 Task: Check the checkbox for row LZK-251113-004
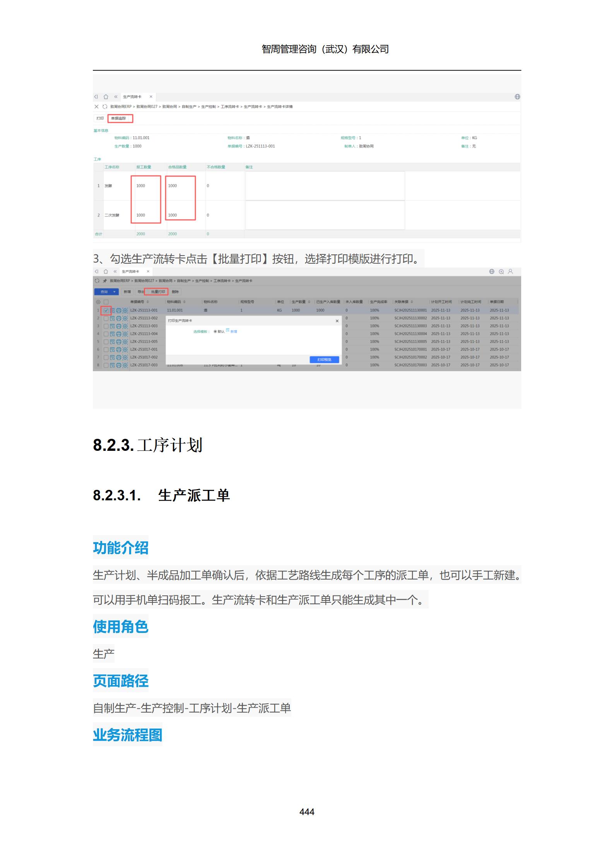tap(106, 334)
